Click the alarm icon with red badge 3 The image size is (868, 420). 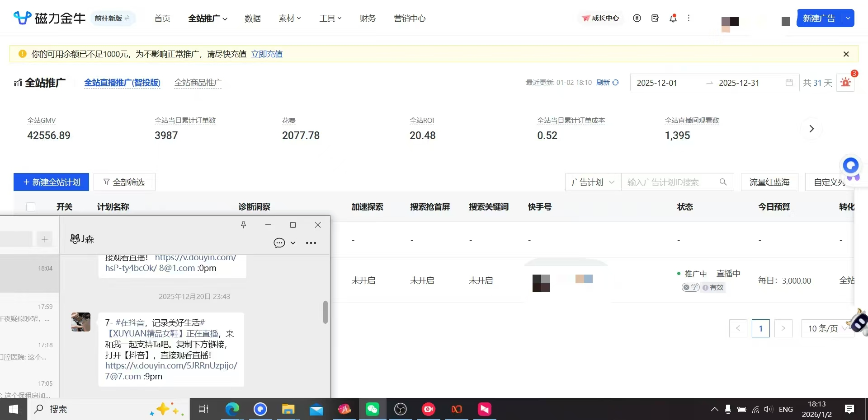click(845, 83)
